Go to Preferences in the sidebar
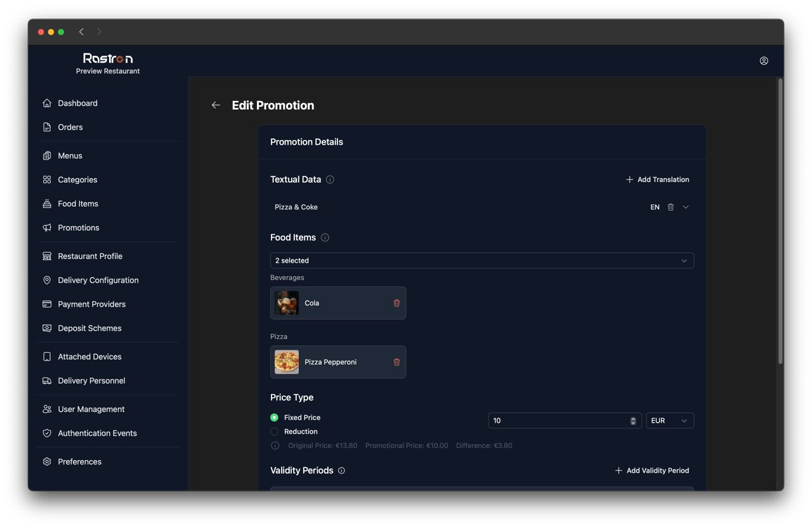 click(x=79, y=461)
